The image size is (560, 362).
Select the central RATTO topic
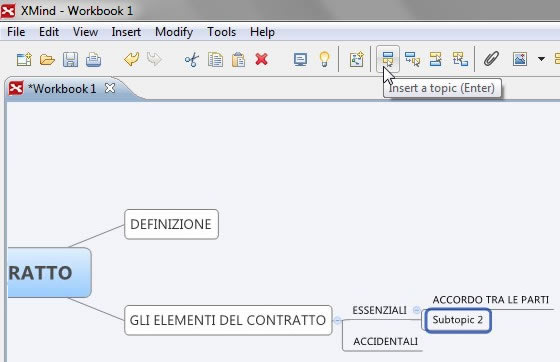pyautogui.click(x=49, y=272)
